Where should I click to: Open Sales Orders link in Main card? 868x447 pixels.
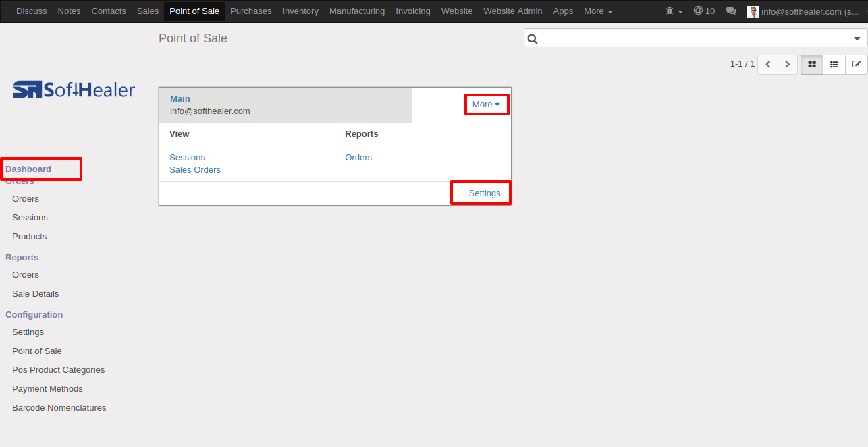[x=195, y=170]
